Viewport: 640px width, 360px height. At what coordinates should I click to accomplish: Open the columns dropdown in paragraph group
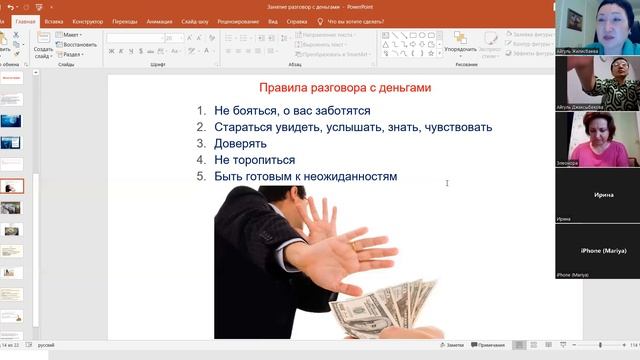tap(272, 51)
